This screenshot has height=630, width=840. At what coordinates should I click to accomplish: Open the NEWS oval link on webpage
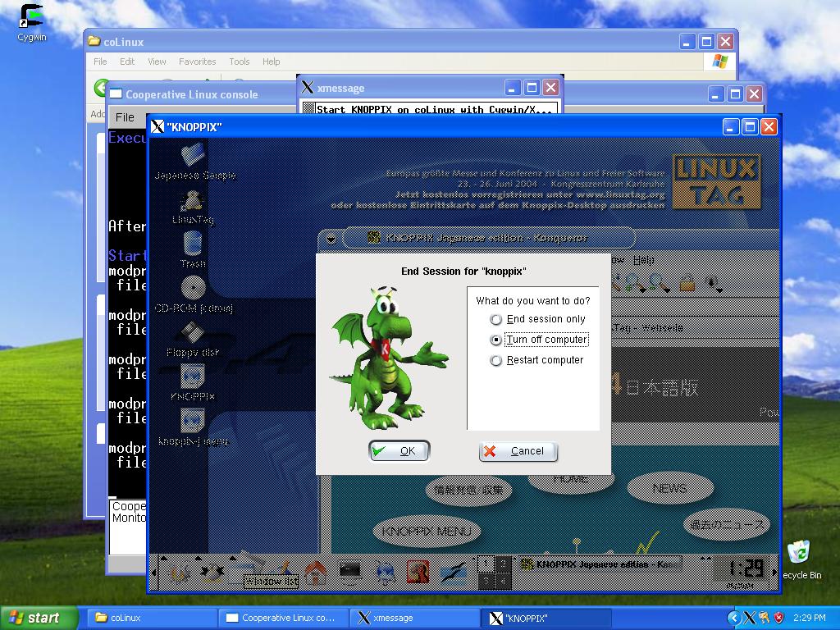[669, 488]
